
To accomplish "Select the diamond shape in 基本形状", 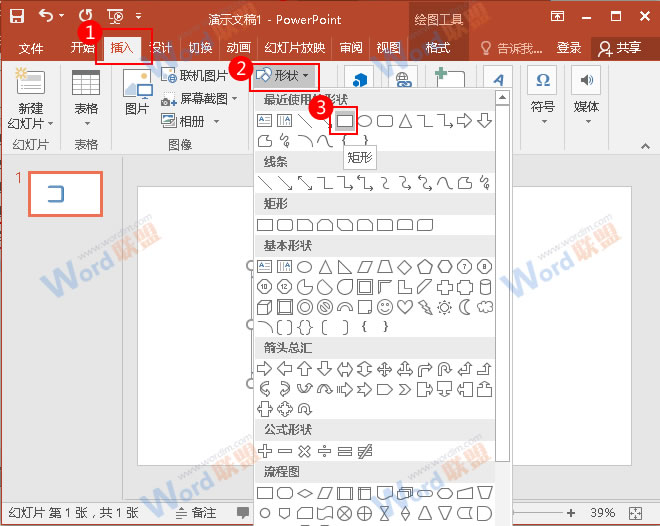I will pos(405,267).
